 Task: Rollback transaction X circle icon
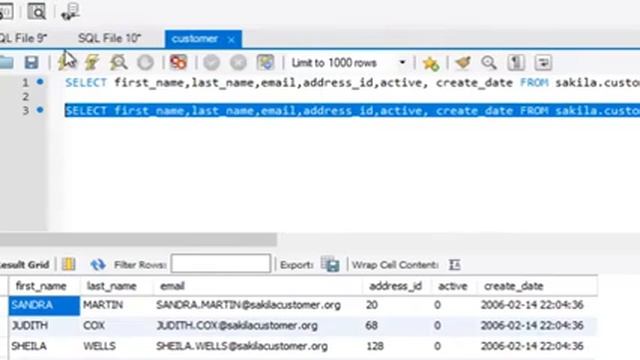tap(238, 62)
